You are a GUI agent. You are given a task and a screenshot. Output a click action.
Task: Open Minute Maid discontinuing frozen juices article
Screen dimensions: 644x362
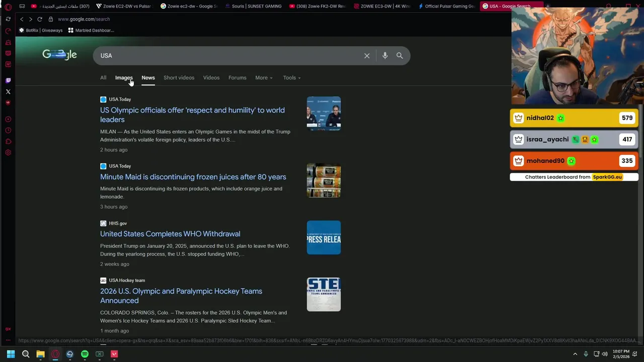pyautogui.click(x=193, y=177)
